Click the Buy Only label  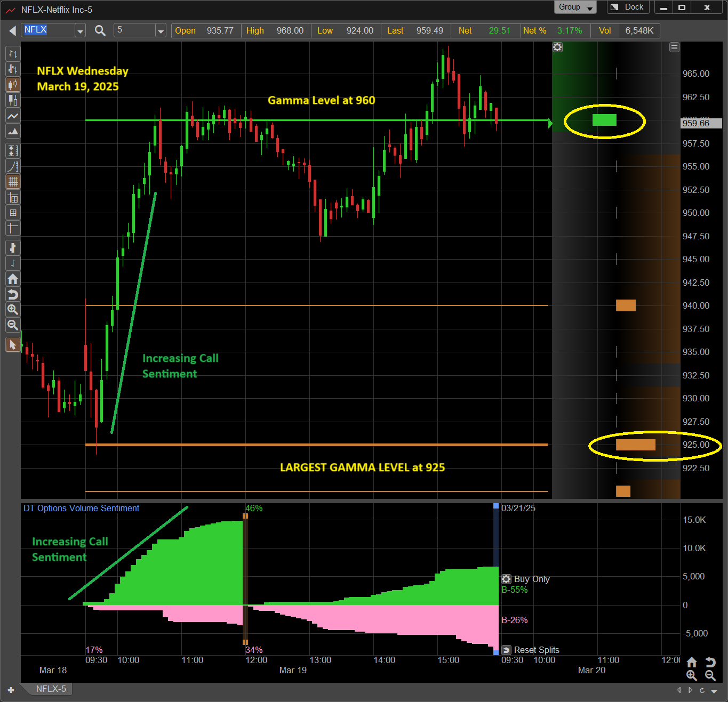click(x=532, y=579)
